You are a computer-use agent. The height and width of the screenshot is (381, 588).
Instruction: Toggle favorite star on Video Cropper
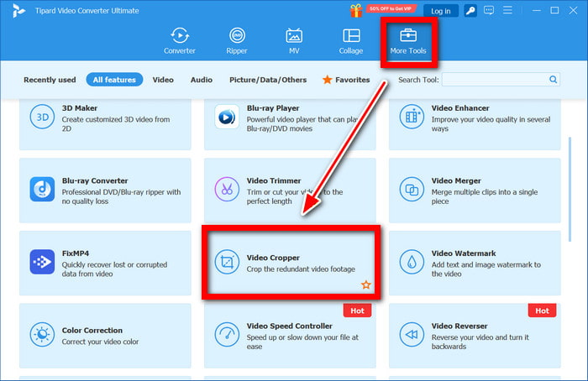coord(366,284)
